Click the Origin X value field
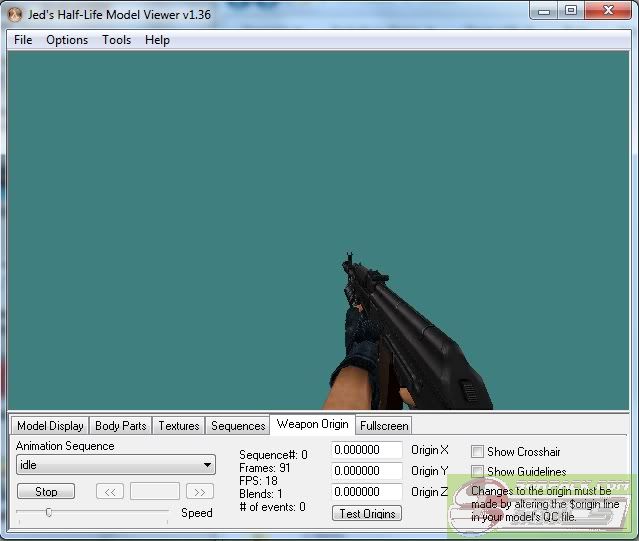The image size is (639, 541). coord(366,451)
